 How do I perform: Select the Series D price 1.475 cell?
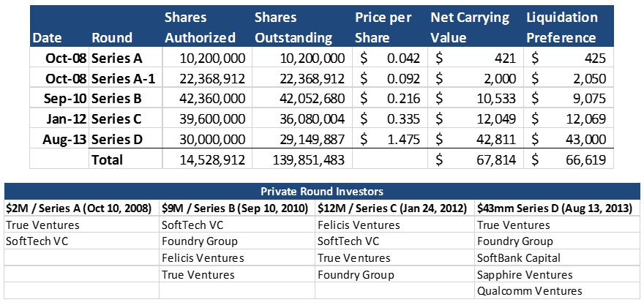pyautogui.click(x=390, y=139)
